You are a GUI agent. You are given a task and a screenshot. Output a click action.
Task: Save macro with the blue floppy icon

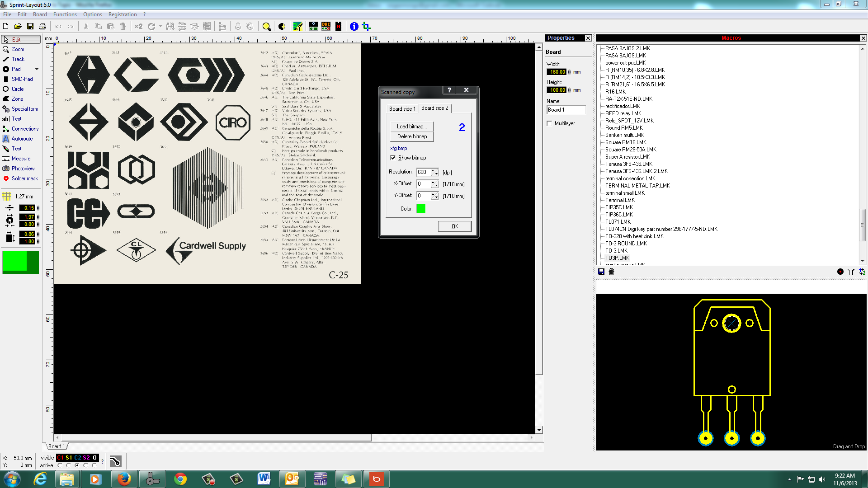(601, 272)
